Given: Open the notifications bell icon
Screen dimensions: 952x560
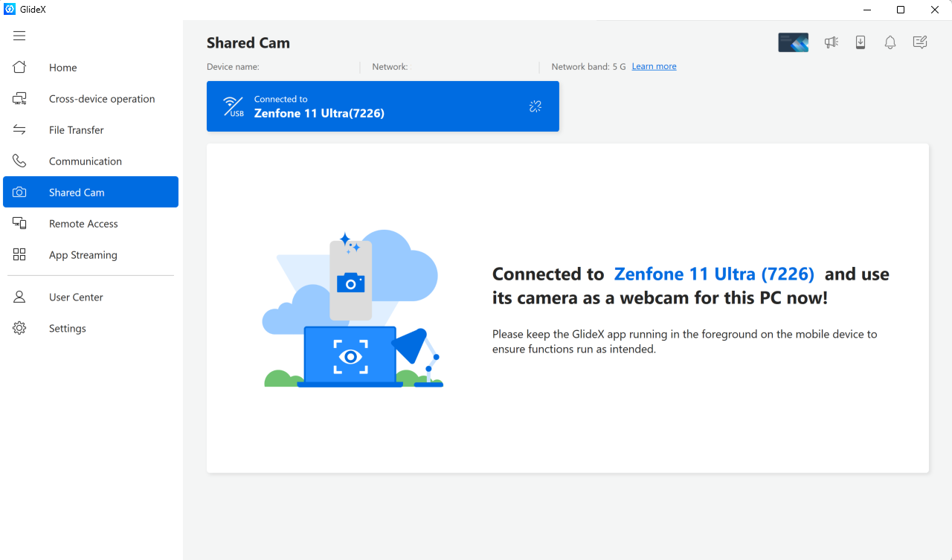Looking at the screenshot, I should tap(890, 42).
